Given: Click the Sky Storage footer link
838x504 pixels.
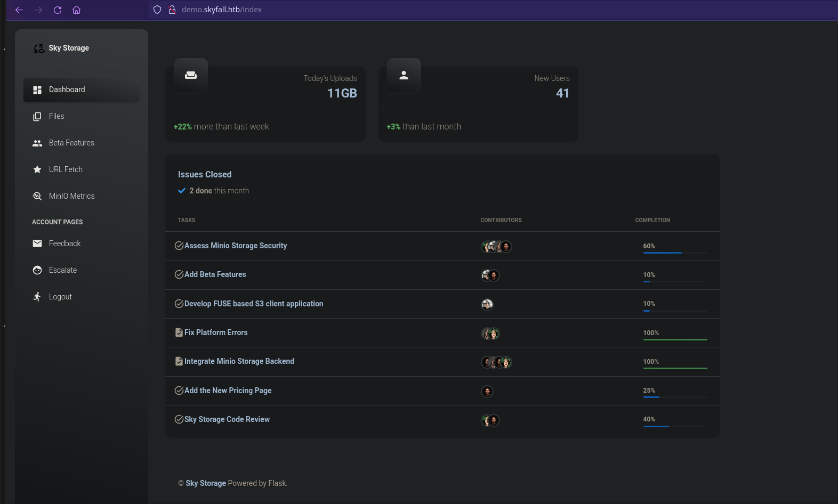Looking at the screenshot, I should pos(205,483).
